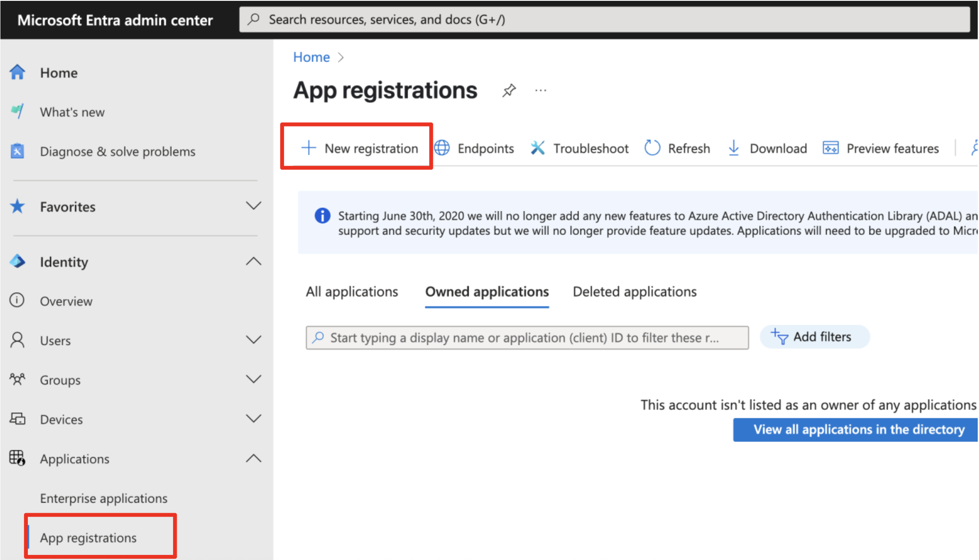
Task: Click the Refresh circular arrow icon
Action: (652, 148)
